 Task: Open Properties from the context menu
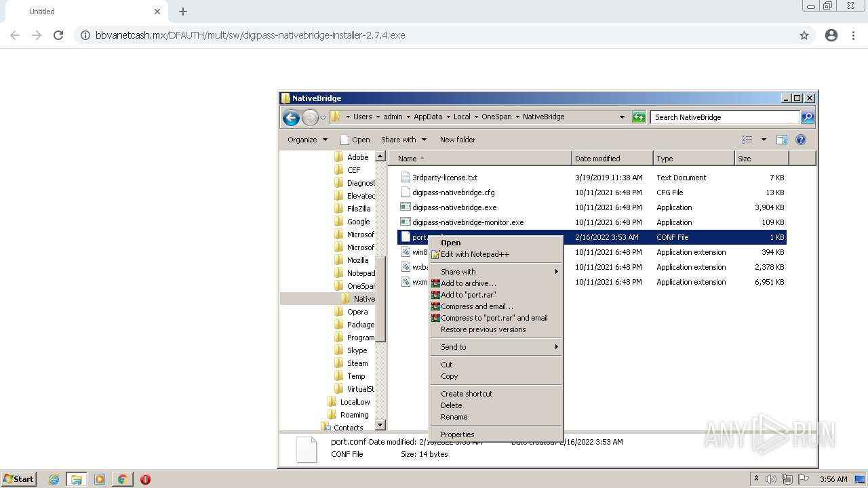[496, 434]
